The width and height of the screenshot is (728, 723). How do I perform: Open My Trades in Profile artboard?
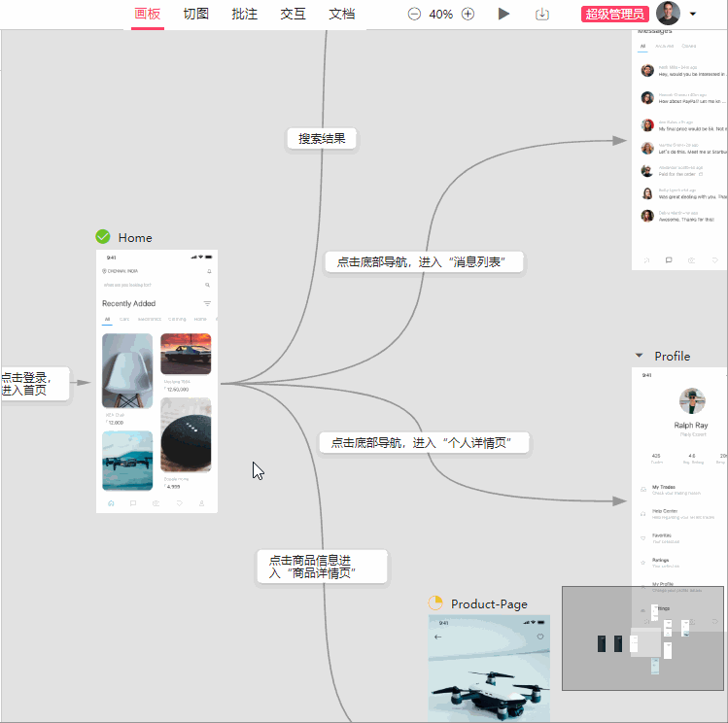(x=681, y=490)
